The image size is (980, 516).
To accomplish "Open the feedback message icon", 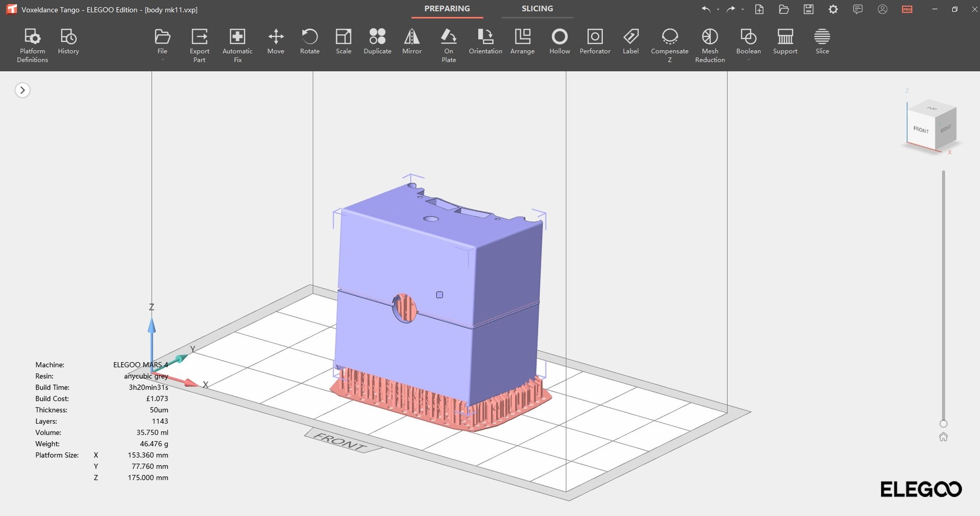I will point(858,9).
